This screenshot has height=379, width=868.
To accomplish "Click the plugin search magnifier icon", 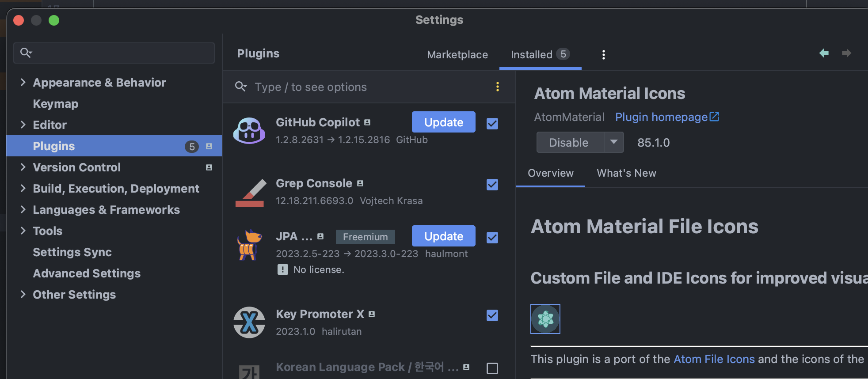I will click(x=241, y=87).
